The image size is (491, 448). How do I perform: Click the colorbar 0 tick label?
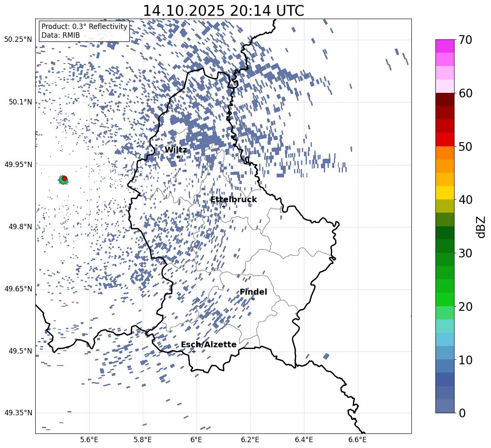[462, 413]
